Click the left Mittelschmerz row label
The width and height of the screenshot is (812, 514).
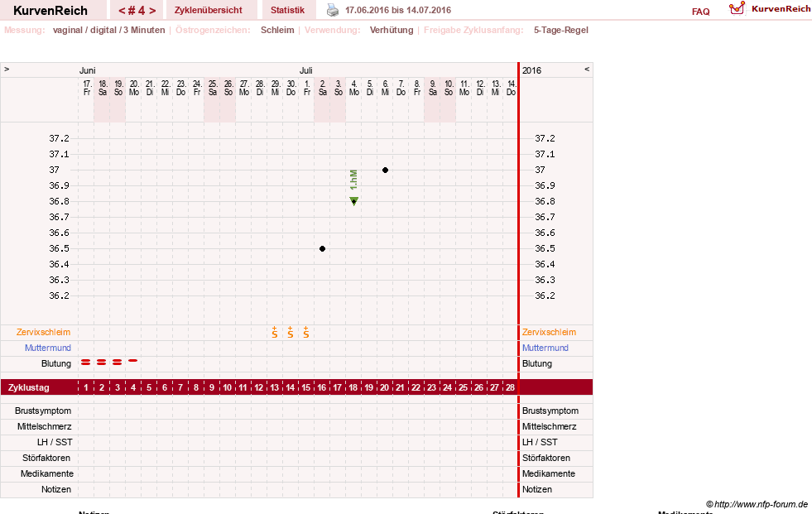click(x=44, y=426)
